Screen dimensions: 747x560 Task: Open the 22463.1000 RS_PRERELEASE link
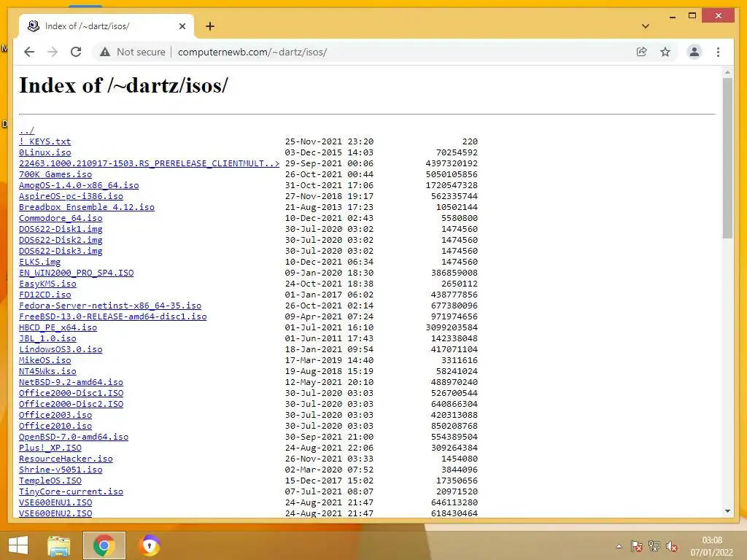[x=149, y=163]
